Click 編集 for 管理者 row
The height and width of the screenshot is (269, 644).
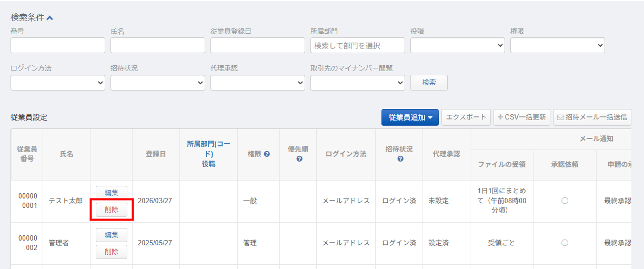111,235
